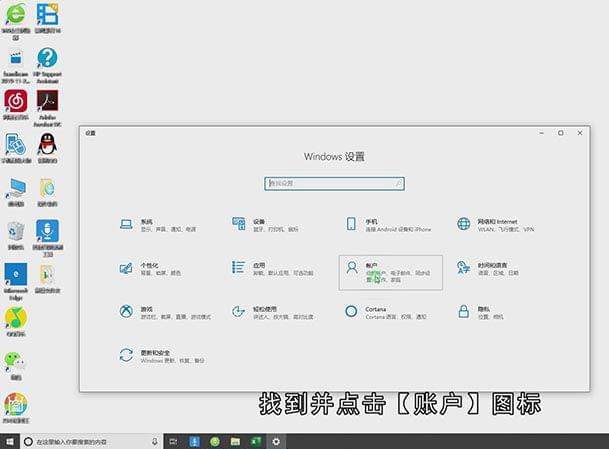Screen dimensions: 609x449
Task: Minimize the 设置 Settings window
Action: coord(541,133)
